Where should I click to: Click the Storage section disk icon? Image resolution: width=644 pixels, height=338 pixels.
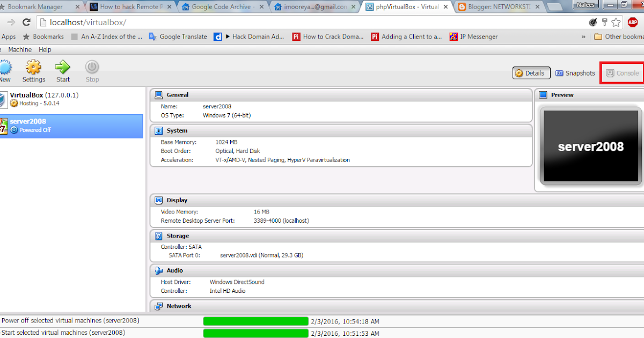click(x=159, y=236)
